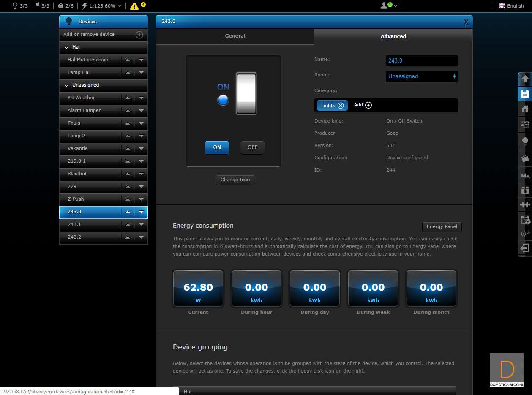Open the light bulb devices icon in sidebar
Viewport: 532px width, 395px height.
tap(525, 141)
